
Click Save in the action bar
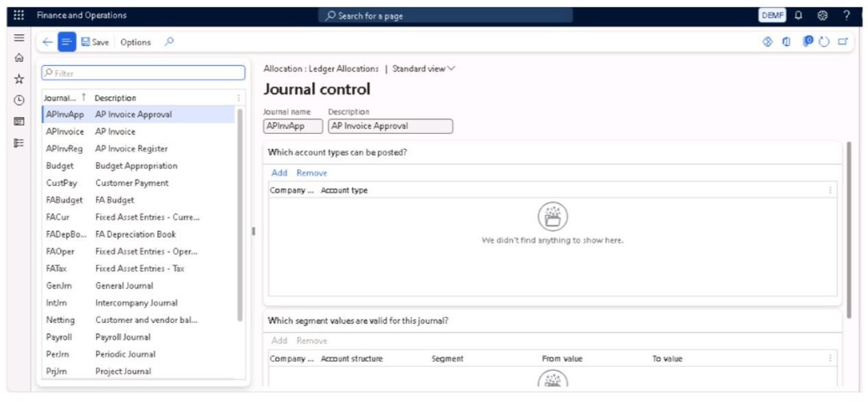point(95,42)
